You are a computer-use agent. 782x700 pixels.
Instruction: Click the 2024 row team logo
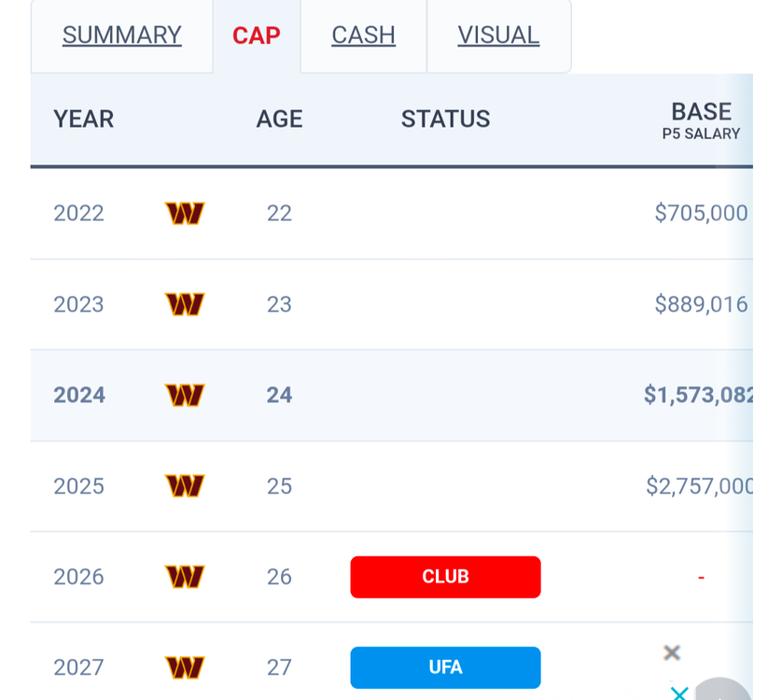click(x=185, y=395)
